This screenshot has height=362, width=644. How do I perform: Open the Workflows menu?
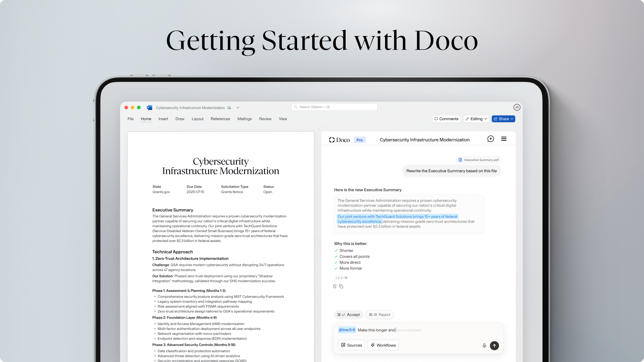click(383, 345)
